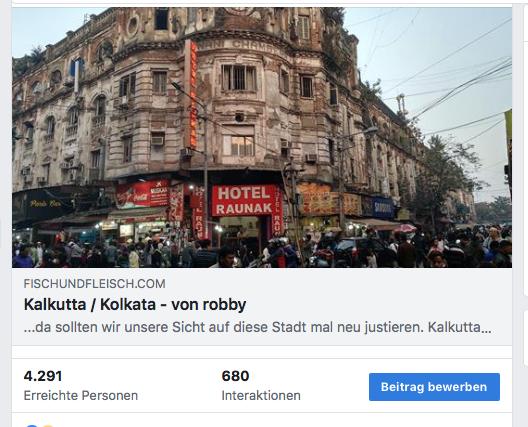This screenshot has height=427, width=528.
Task: Click the Erreichte Personen label
Action: click(x=81, y=395)
